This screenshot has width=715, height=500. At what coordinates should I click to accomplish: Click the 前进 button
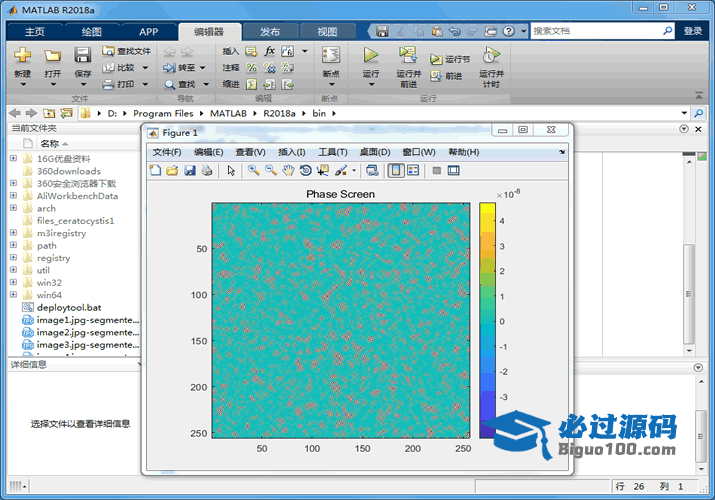pos(446,76)
